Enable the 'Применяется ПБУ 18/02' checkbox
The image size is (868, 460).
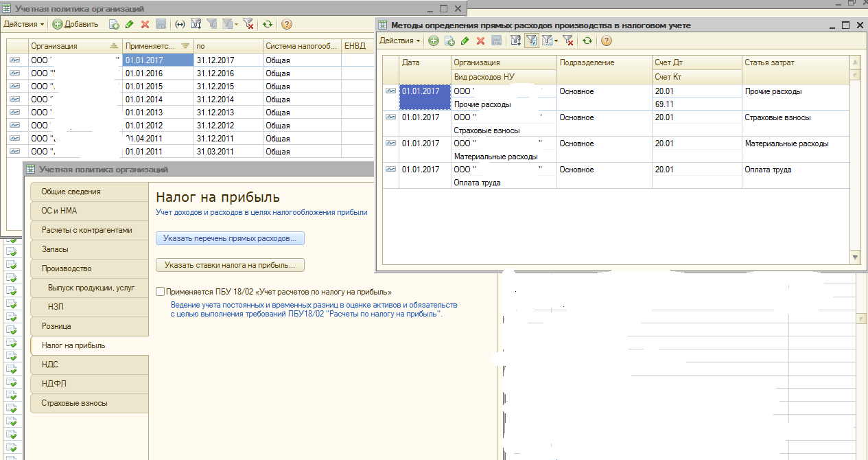161,292
